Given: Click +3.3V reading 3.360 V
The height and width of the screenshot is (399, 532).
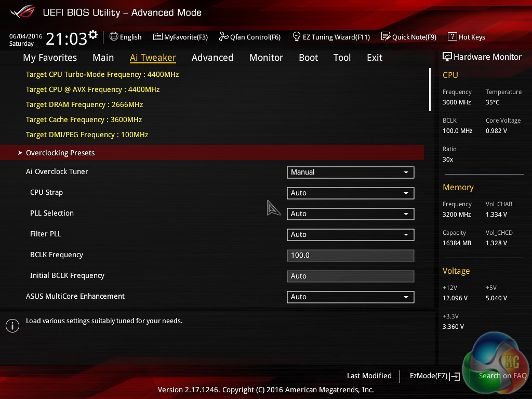Looking at the screenshot, I should 453,326.
